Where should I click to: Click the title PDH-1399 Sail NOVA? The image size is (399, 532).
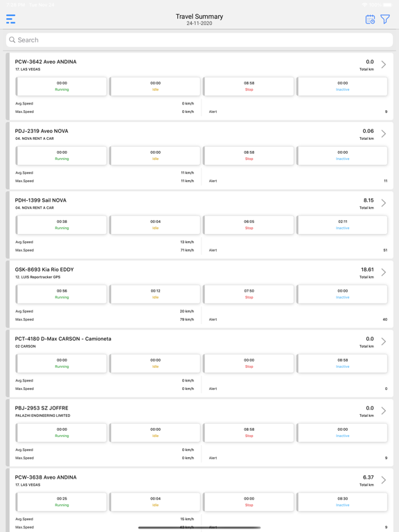(41, 200)
